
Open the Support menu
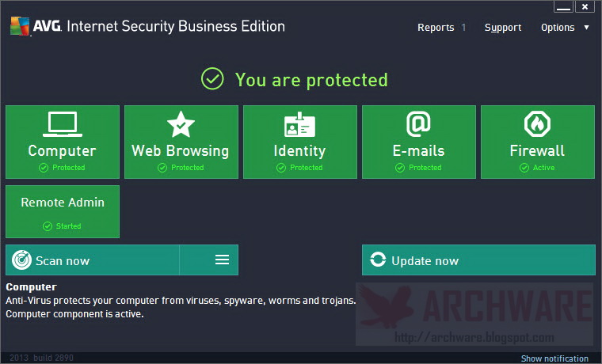[x=503, y=28]
